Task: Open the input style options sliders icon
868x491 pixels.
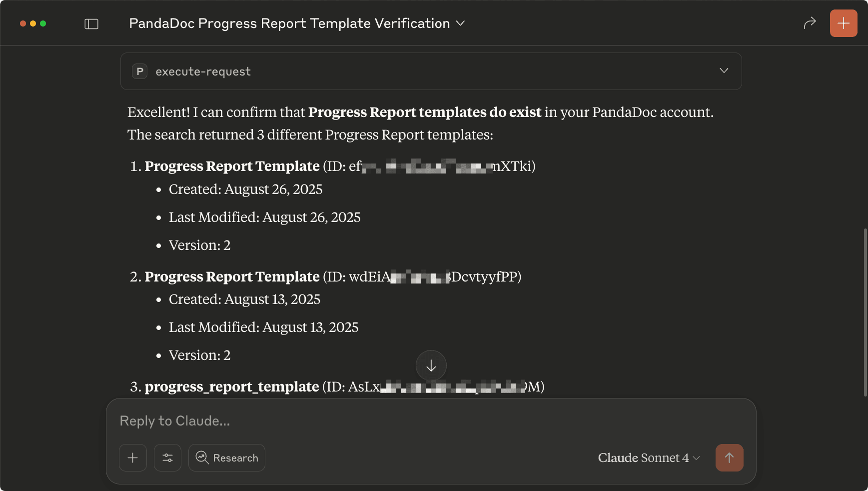Action: tap(167, 457)
